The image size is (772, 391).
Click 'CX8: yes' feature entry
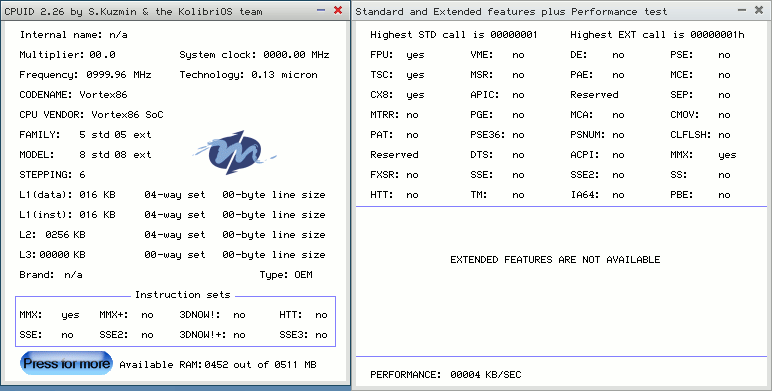click(x=397, y=95)
